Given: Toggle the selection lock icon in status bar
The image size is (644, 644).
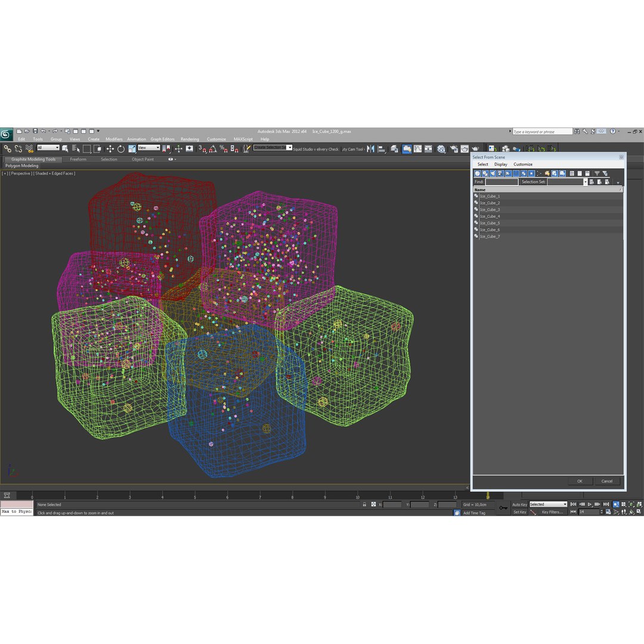Looking at the screenshot, I should [x=364, y=504].
